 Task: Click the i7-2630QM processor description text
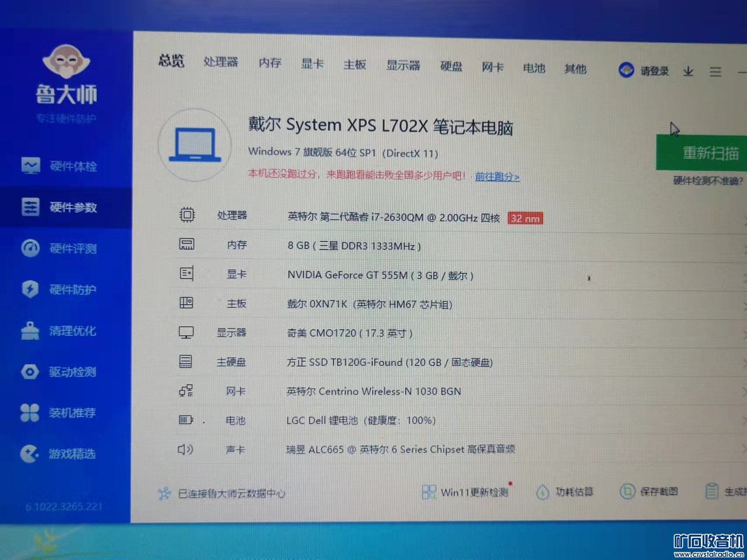click(x=394, y=217)
